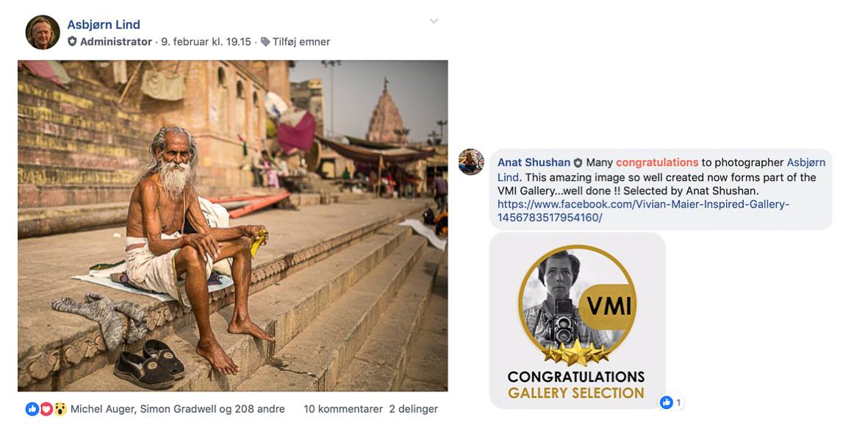This screenshot has width=868, height=434.
Task: Click the like count on the comment
Action: (x=672, y=402)
